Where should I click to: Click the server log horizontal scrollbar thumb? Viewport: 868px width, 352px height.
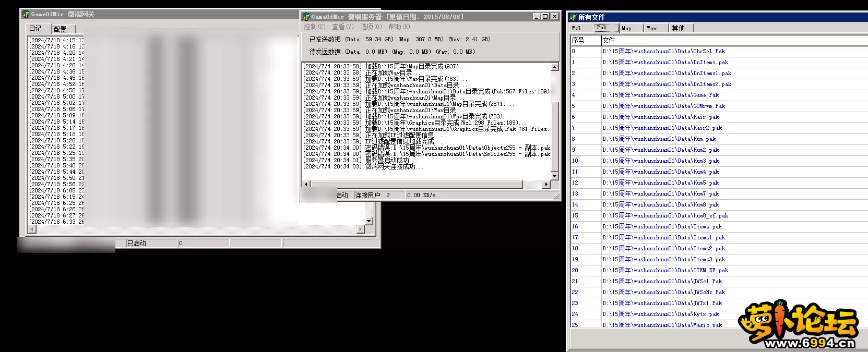pos(417,184)
